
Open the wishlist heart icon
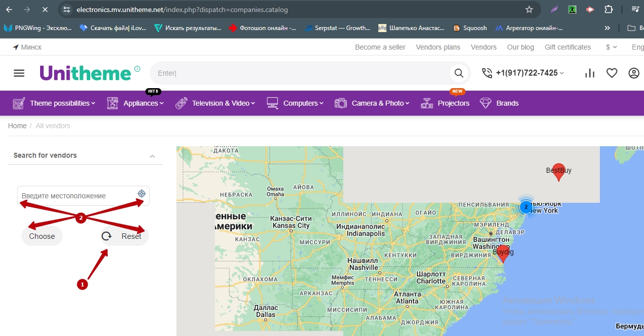pyautogui.click(x=611, y=73)
